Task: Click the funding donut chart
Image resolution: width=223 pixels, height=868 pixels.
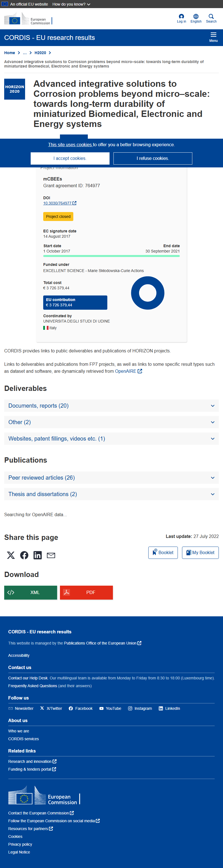Action: click(147, 293)
